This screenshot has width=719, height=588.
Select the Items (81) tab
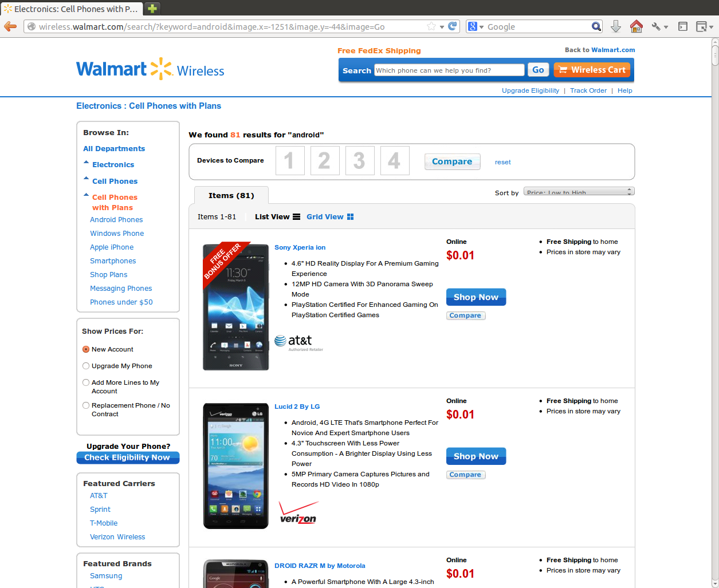click(x=231, y=196)
